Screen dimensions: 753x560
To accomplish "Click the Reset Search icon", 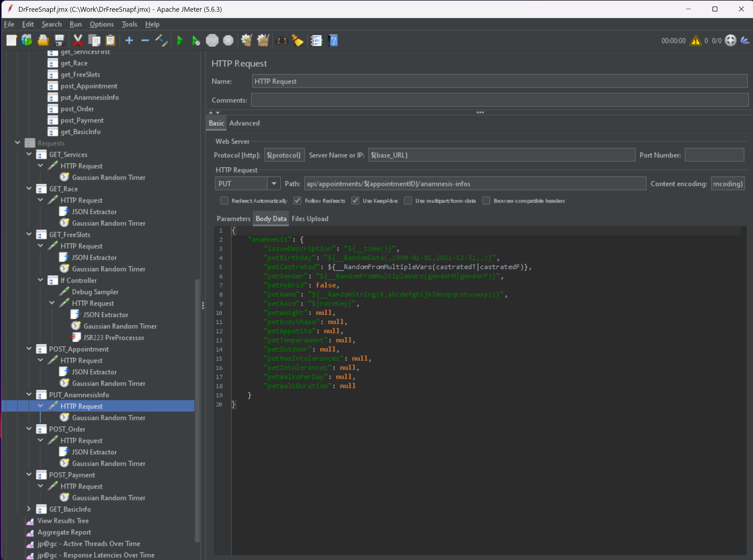I will point(298,40).
